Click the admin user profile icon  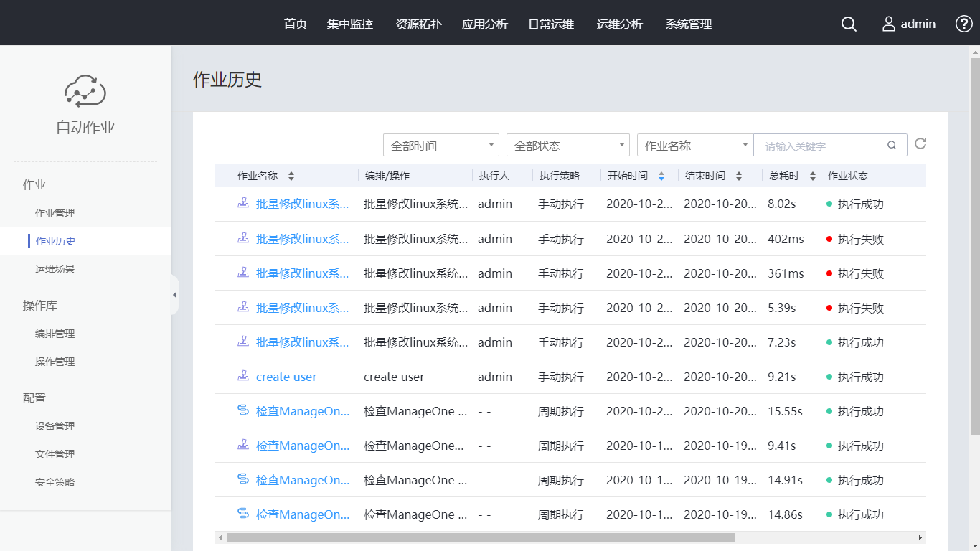pyautogui.click(x=889, y=24)
